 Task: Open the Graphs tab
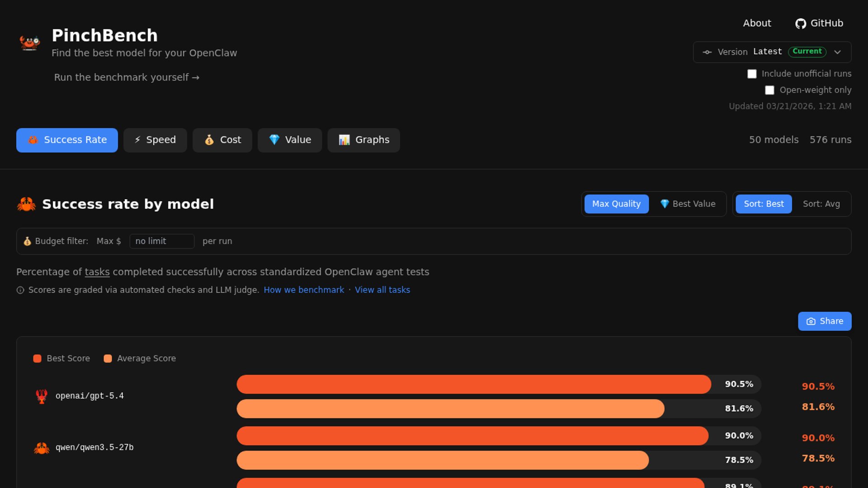click(x=363, y=140)
